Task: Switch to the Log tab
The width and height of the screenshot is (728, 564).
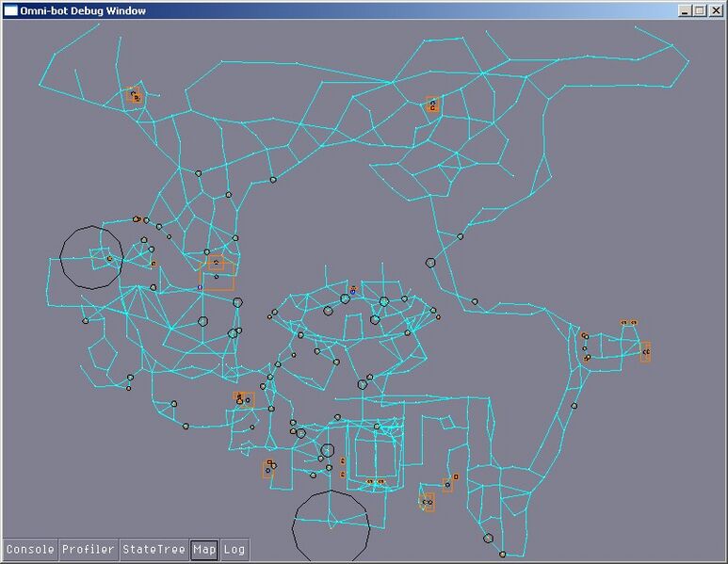Action: click(x=235, y=550)
